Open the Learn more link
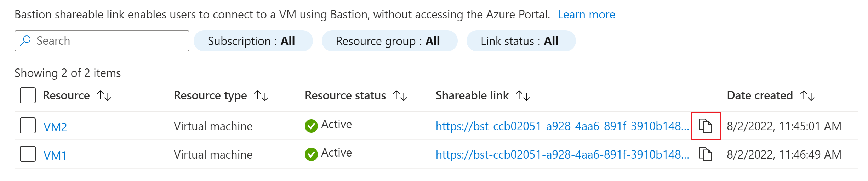Screen dimensions: 868x181 586,15
